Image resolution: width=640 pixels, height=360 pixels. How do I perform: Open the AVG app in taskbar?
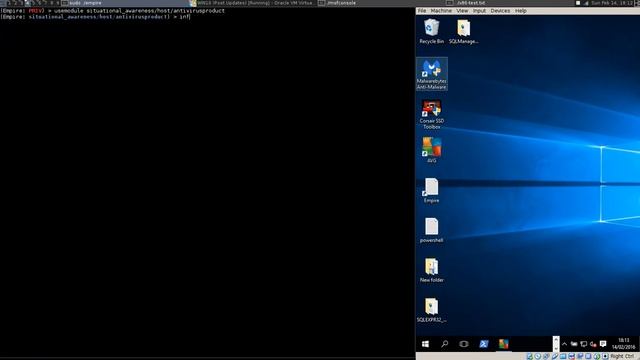[503, 344]
